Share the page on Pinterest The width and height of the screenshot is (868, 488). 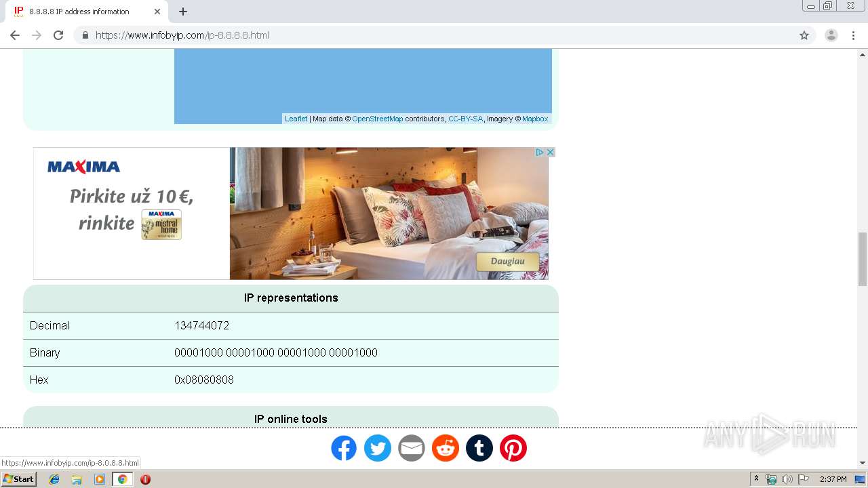[x=513, y=448]
